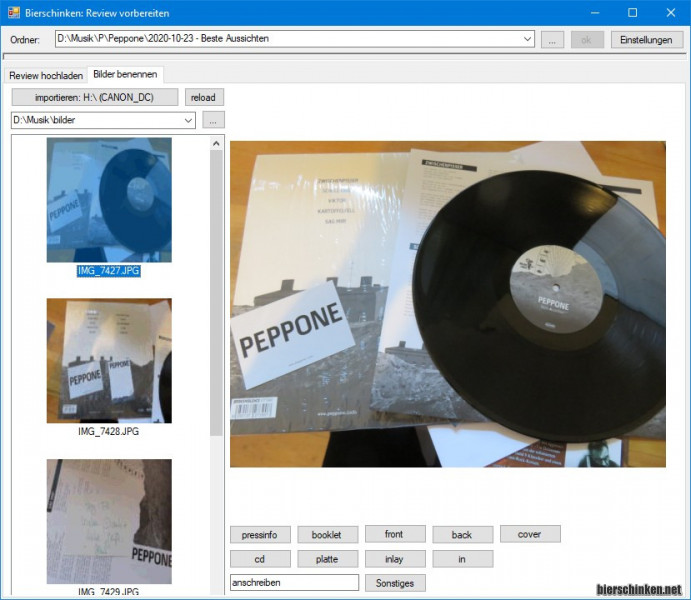Expand the D:\Musik\bilder folder dropdown
This screenshot has height=600, width=691.
[188, 120]
